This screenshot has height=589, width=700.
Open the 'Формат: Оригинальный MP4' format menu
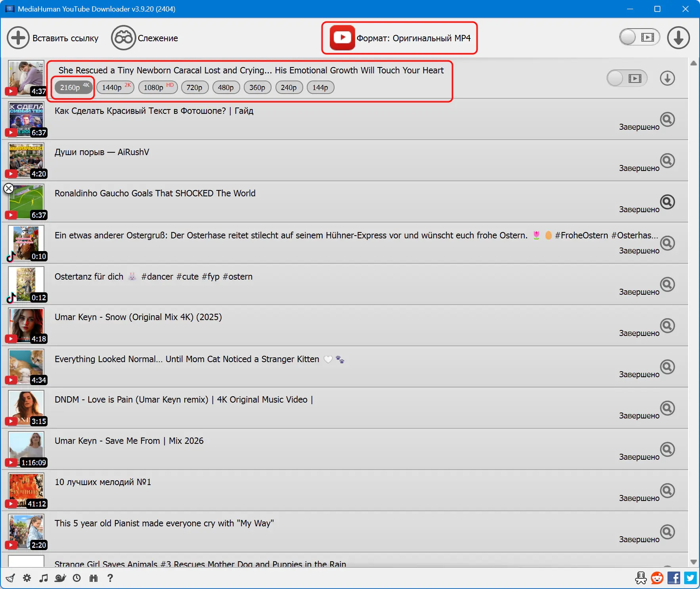click(400, 38)
